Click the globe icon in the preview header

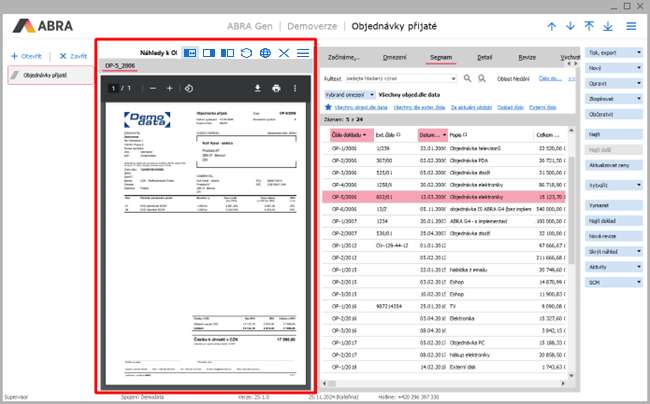pos(265,52)
